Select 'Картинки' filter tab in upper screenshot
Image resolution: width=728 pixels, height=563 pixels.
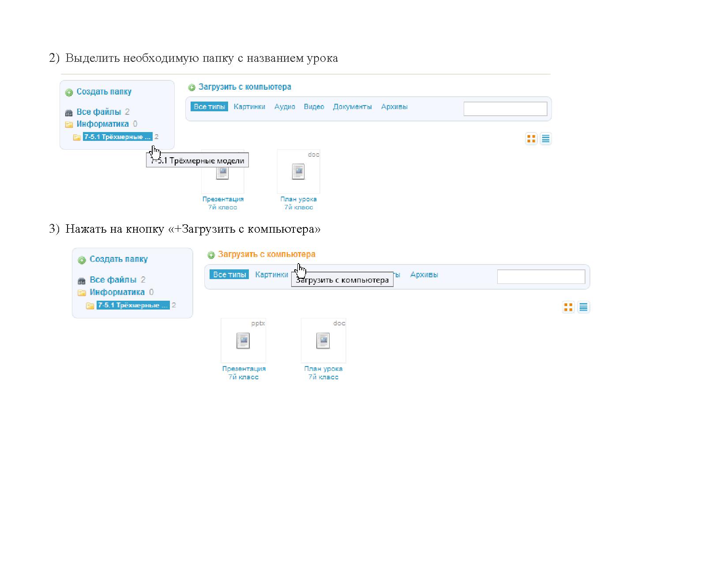(x=249, y=107)
